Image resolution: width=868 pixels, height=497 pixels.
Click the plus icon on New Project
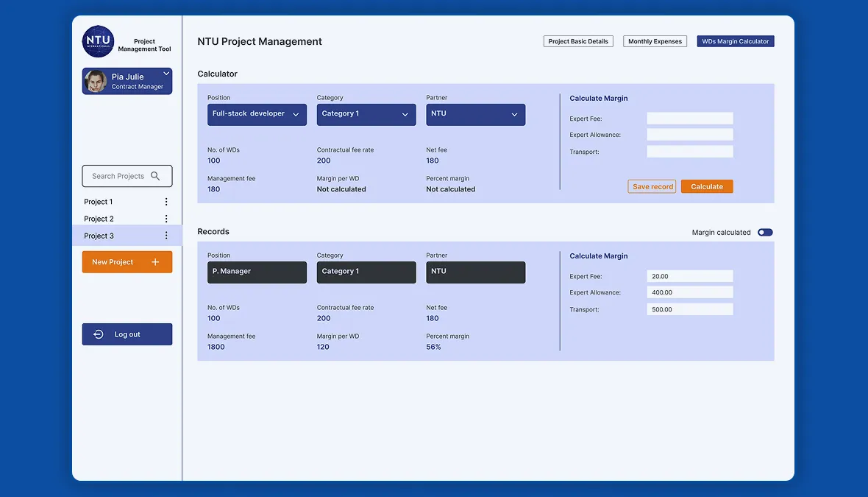pos(155,262)
